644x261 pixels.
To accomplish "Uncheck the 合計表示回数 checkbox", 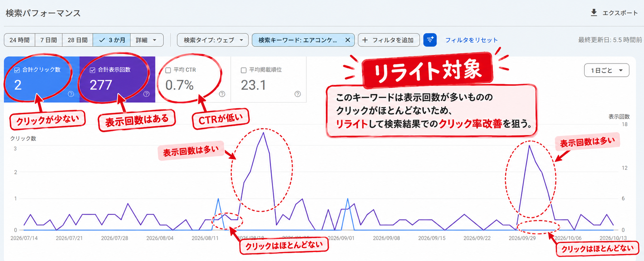I will pyautogui.click(x=93, y=70).
